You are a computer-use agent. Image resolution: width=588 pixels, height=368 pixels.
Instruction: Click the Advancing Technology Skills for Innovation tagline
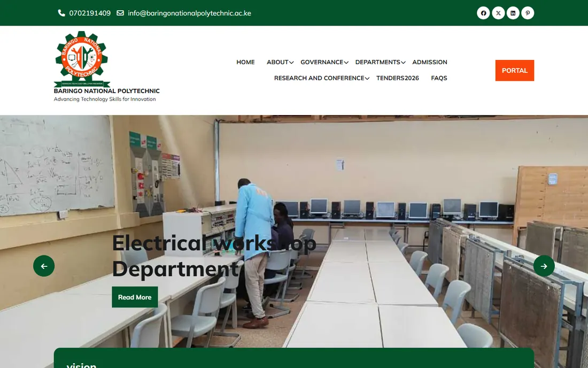(105, 99)
